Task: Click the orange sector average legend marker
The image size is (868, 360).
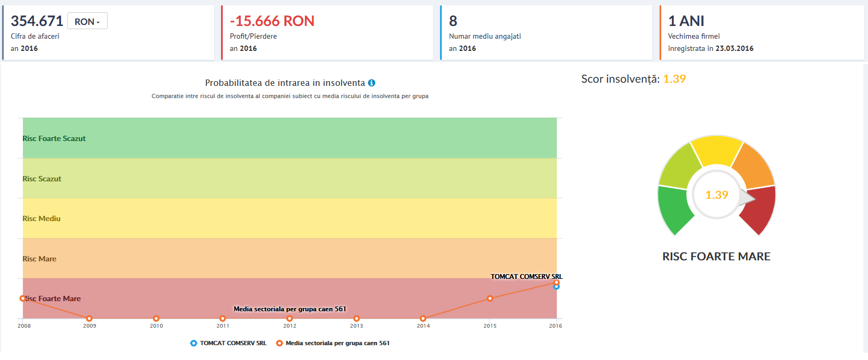Action: [x=279, y=343]
